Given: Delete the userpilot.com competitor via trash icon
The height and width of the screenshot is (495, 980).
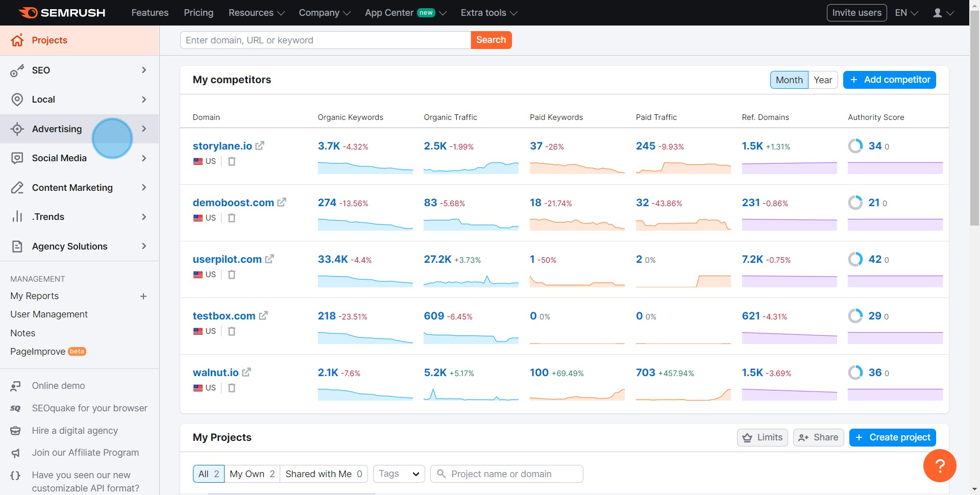Looking at the screenshot, I should coord(232,275).
